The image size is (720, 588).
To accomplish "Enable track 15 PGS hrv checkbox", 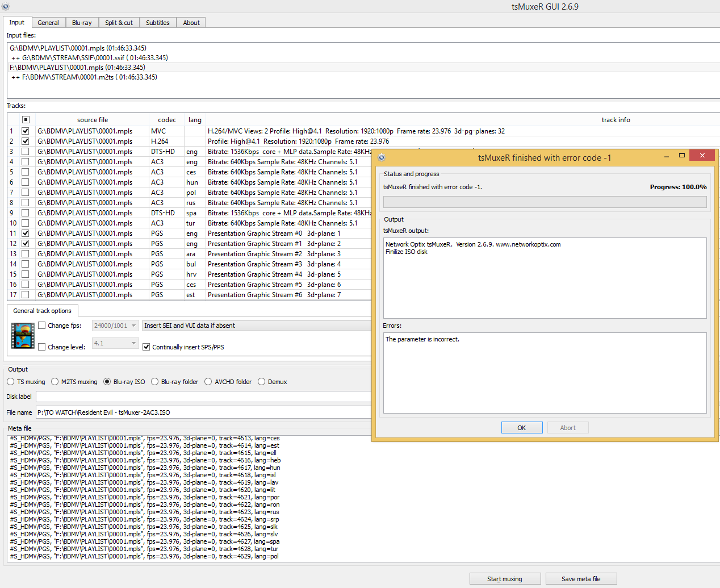I will (26, 274).
